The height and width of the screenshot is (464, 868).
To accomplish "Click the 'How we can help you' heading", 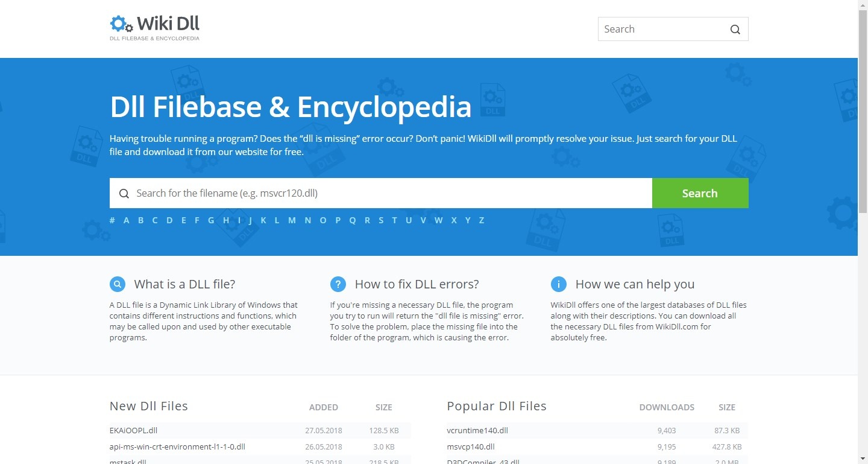I will pyautogui.click(x=635, y=284).
